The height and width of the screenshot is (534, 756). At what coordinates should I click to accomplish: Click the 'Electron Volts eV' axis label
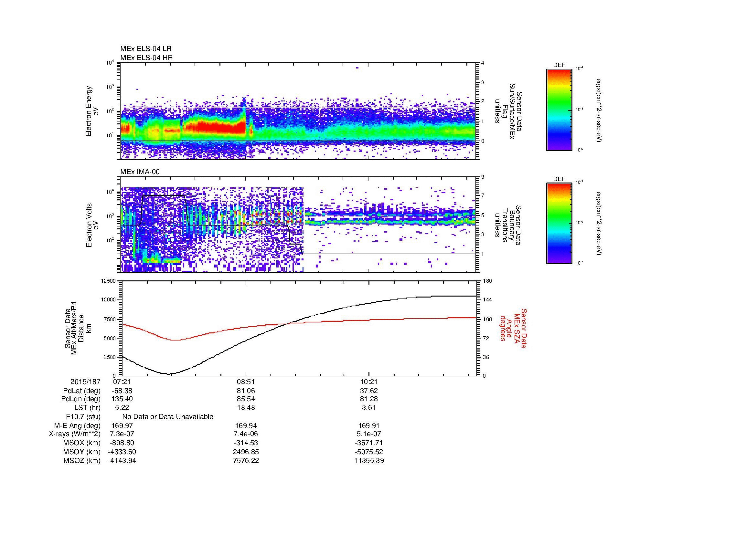92,225
